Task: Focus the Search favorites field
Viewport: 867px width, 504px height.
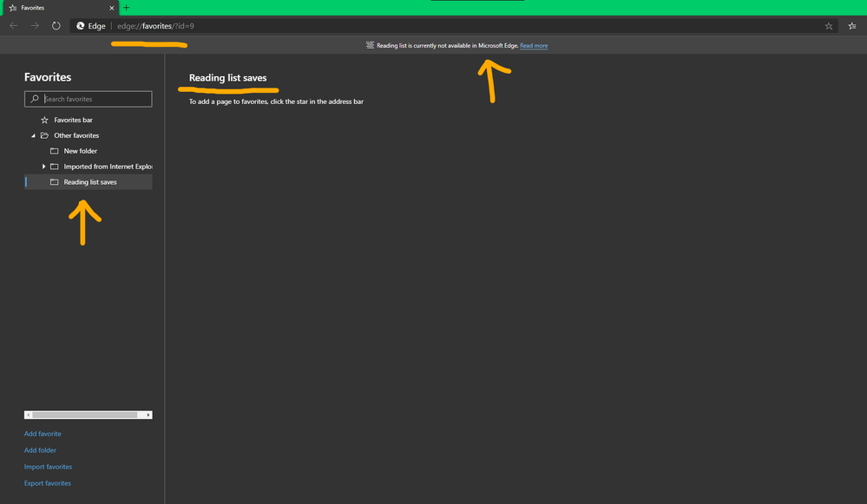Action: (88, 99)
